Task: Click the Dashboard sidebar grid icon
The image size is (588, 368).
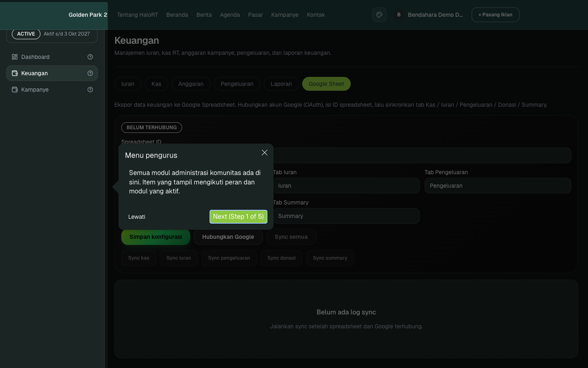Action: click(15, 57)
